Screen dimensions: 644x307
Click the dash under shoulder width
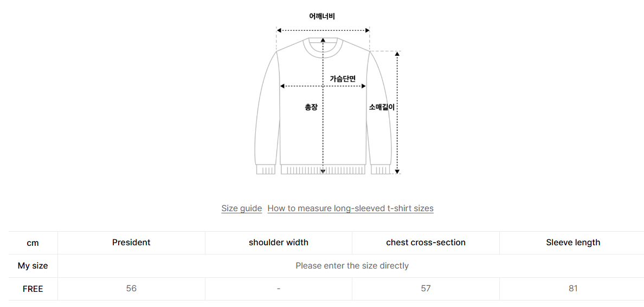pos(278,289)
